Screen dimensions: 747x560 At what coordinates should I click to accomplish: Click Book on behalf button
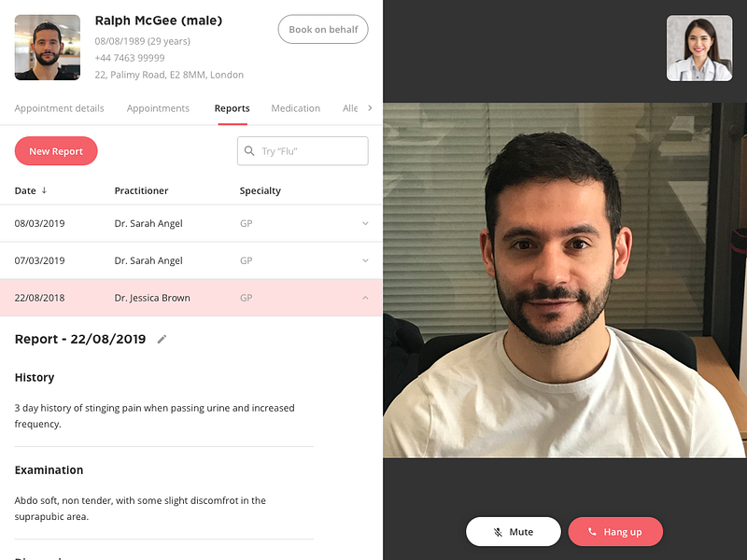coord(323,29)
